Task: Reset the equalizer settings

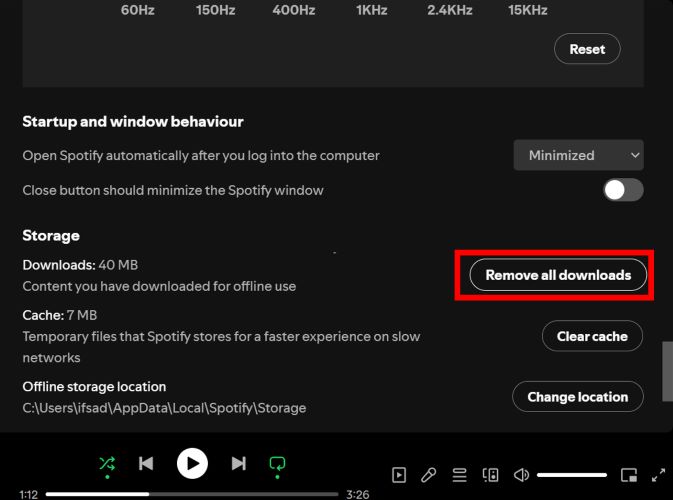Action: (587, 49)
